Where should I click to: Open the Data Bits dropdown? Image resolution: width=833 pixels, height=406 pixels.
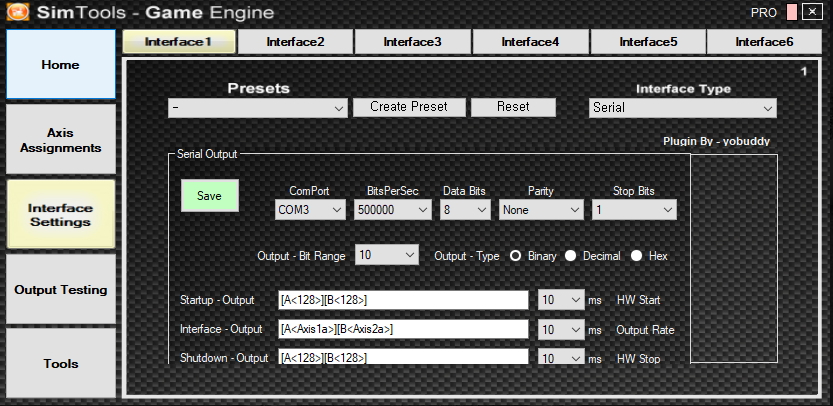(x=465, y=210)
